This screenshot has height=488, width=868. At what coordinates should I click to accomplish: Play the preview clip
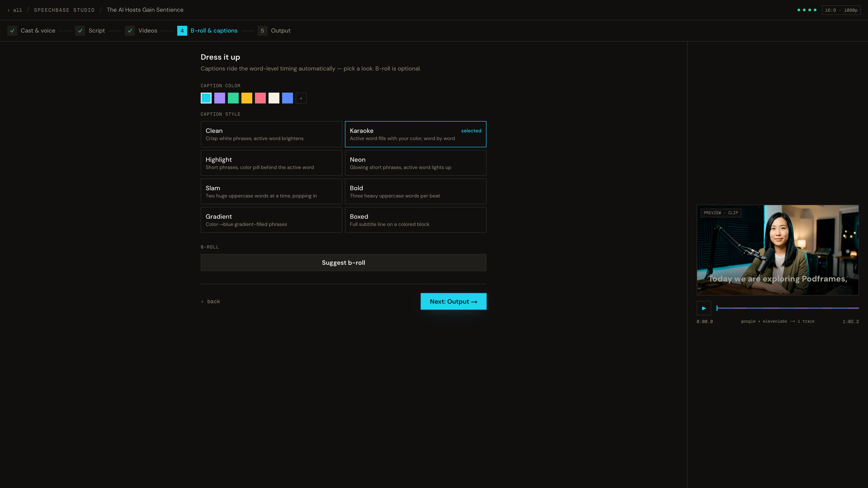tap(704, 308)
